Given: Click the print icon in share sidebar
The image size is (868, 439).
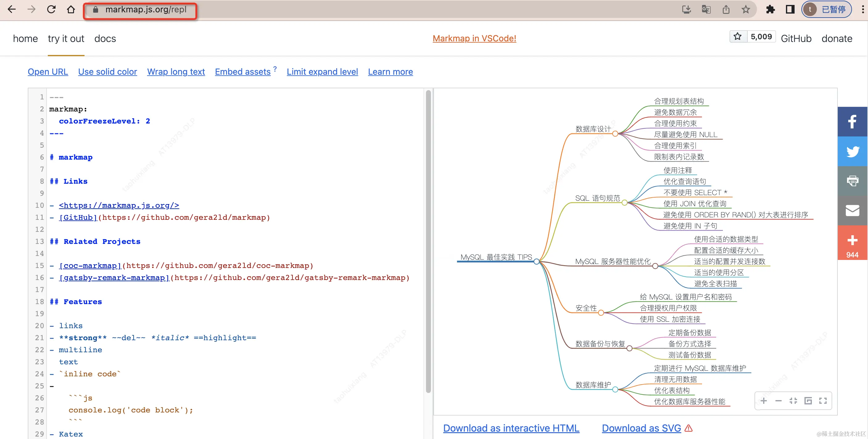Looking at the screenshot, I should click(x=853, y=181).
